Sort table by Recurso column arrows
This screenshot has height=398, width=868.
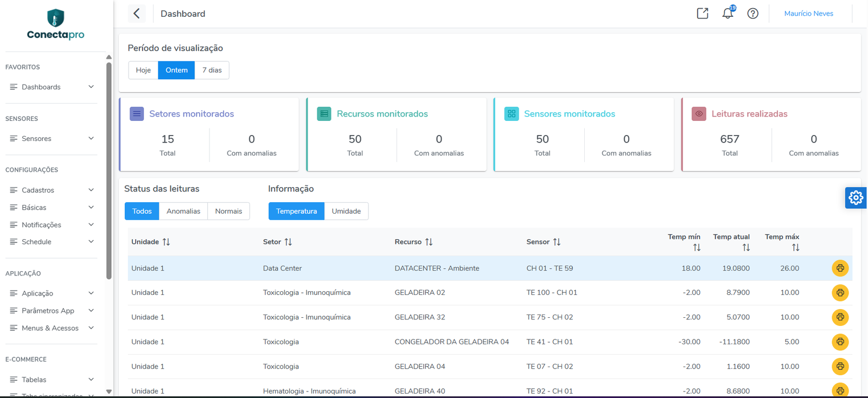[429, 242]
